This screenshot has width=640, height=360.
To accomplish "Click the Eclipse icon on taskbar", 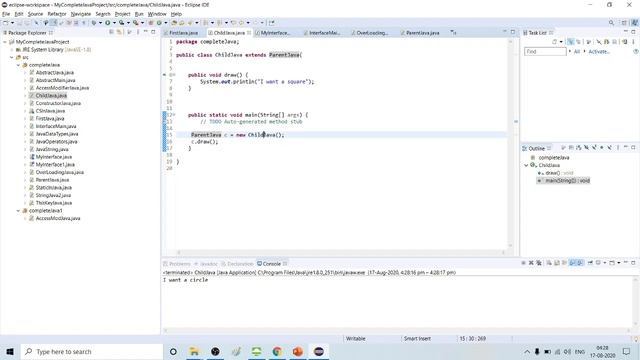I will (319, 351).
